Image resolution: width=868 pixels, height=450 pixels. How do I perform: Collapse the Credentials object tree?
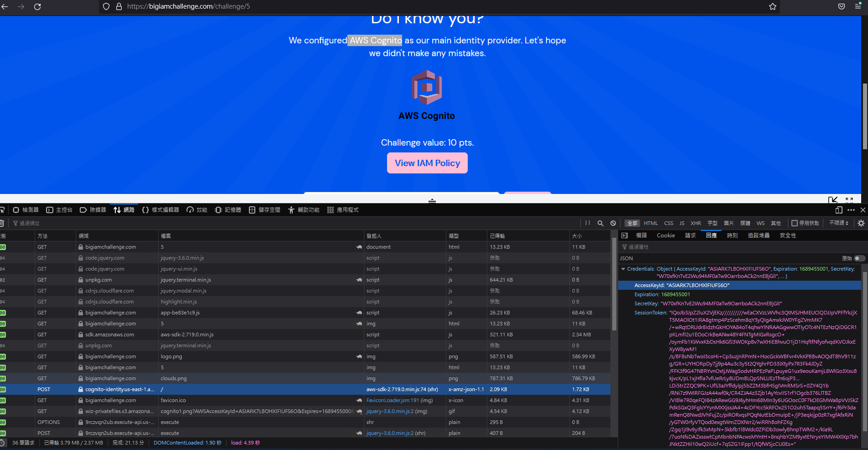tap(623, 269)
